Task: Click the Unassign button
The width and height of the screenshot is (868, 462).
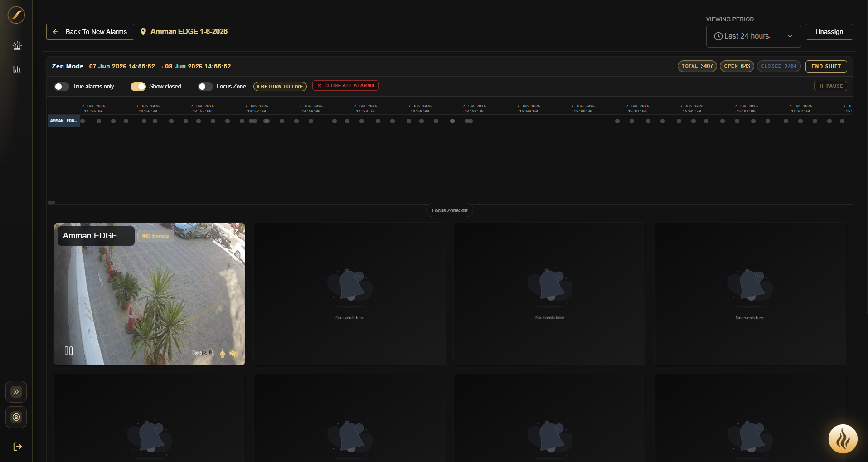Action: (x=829, y=32)
